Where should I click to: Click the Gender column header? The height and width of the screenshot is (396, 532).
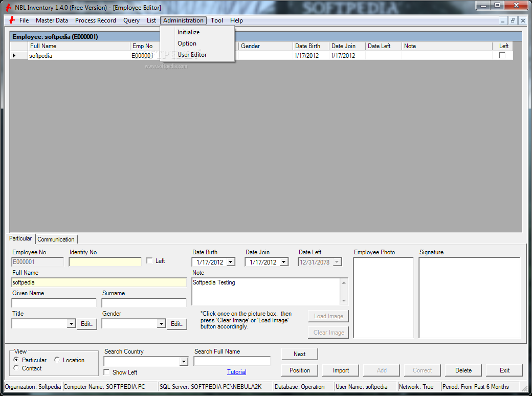[x=265, y=46]
